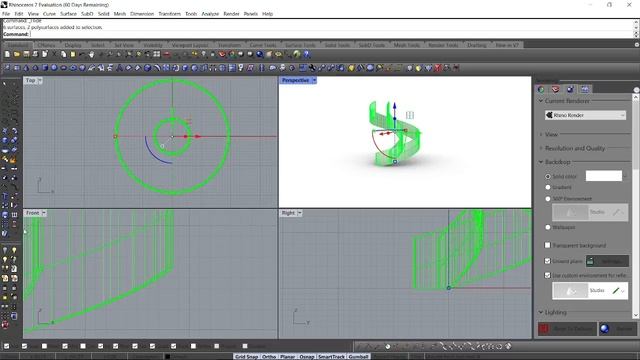Open the Analyze menu
Viewport: 640px width, 360px height.
pyautogui.click(x=210, y=14)
